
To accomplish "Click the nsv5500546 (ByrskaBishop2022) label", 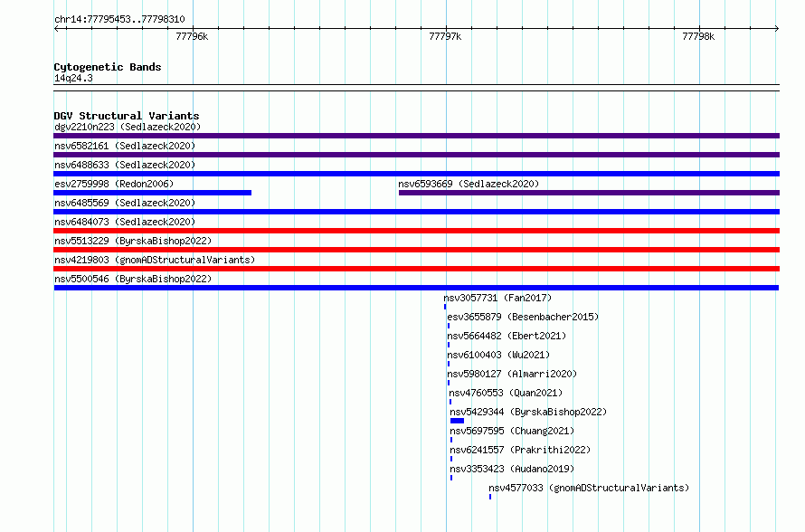I will [x=133, y=279].
